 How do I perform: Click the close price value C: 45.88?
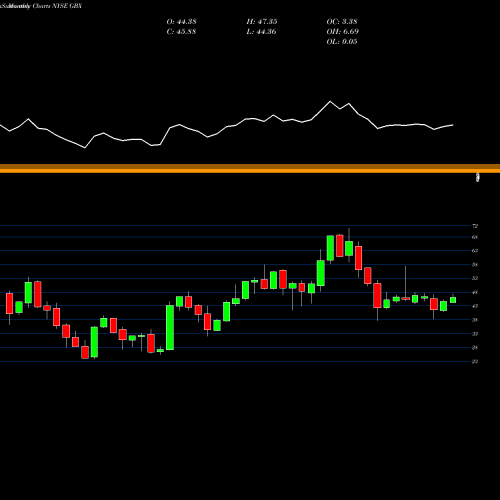click(x=182, y=32)
